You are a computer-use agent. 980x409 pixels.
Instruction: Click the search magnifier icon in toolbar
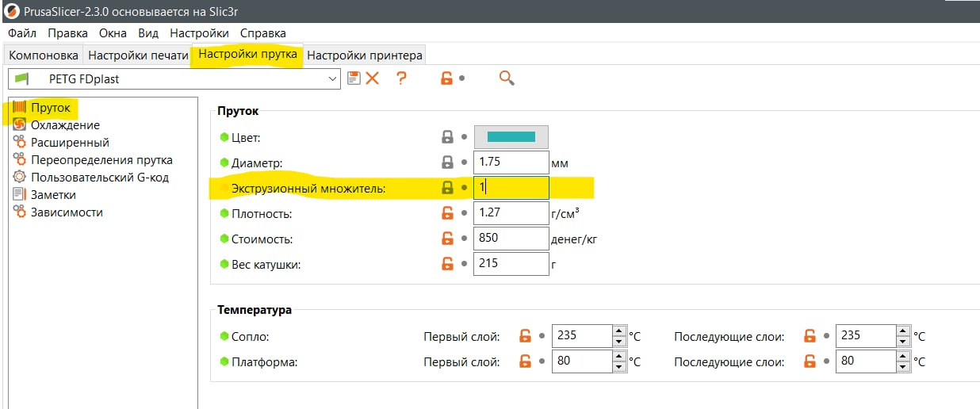507,78
